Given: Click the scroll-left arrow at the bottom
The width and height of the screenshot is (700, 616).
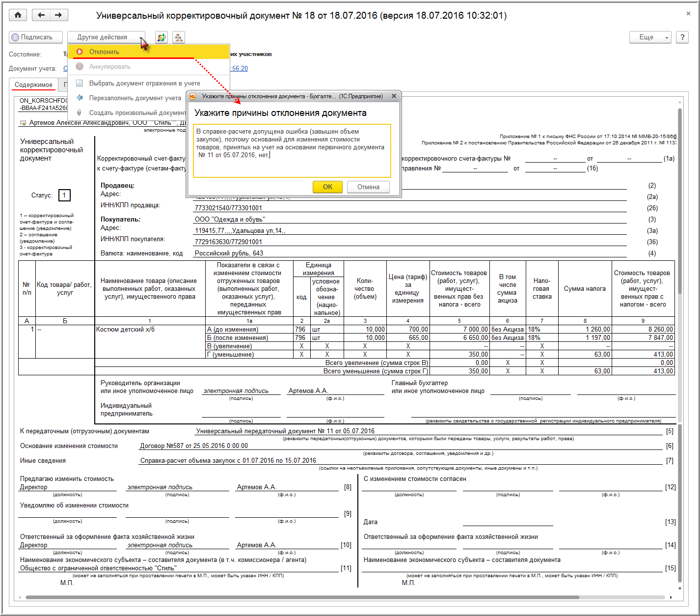Looking at the screenshot, I should click(19, 597).
